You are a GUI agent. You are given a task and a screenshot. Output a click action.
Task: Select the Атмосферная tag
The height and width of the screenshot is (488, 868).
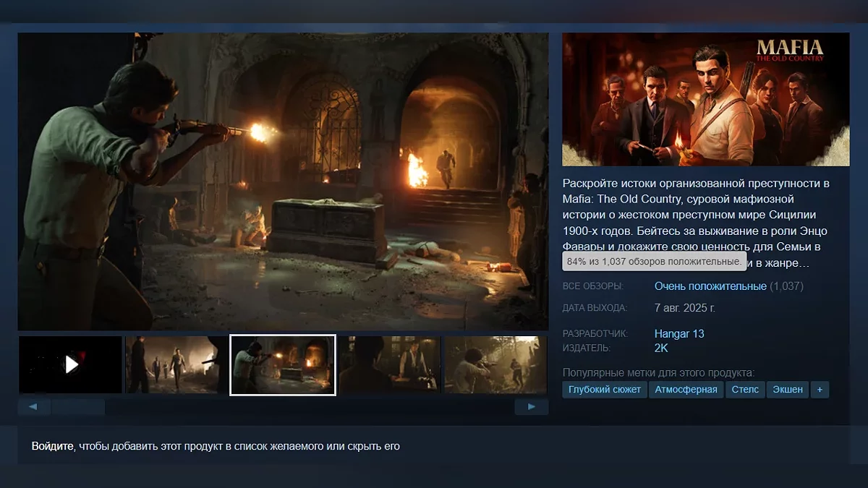click(686, 390)
